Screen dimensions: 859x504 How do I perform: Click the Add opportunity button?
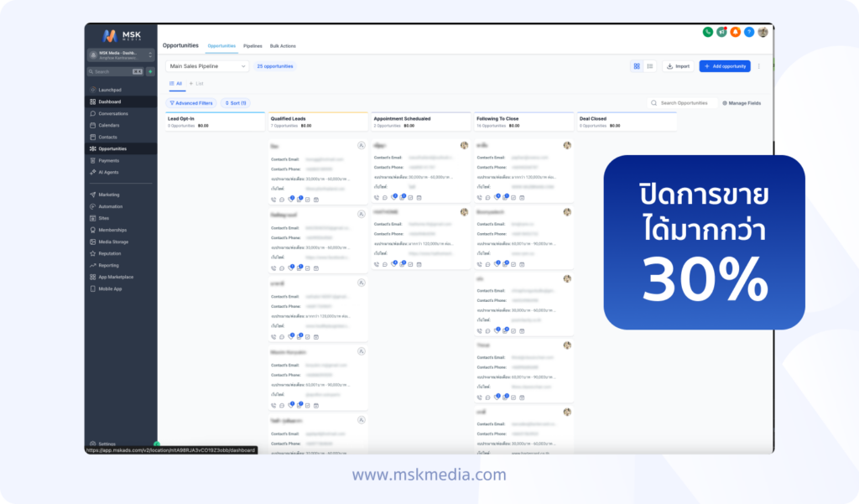725,66
